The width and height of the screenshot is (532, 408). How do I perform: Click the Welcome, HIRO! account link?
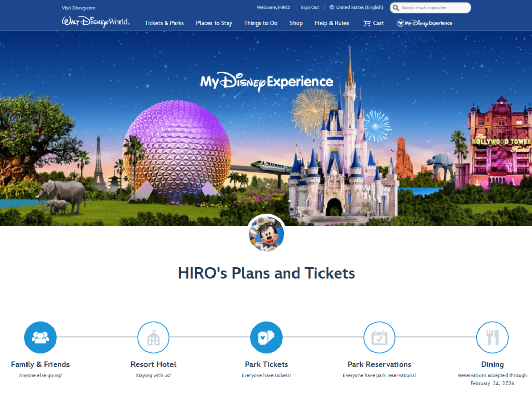pyautogui.click(x=273, y=8)
